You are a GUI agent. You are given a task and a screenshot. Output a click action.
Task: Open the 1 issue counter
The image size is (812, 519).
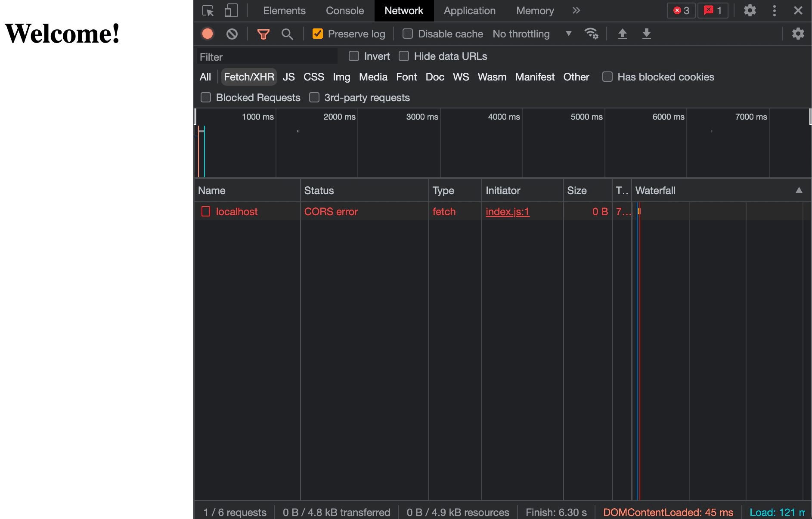pos(713,10)
